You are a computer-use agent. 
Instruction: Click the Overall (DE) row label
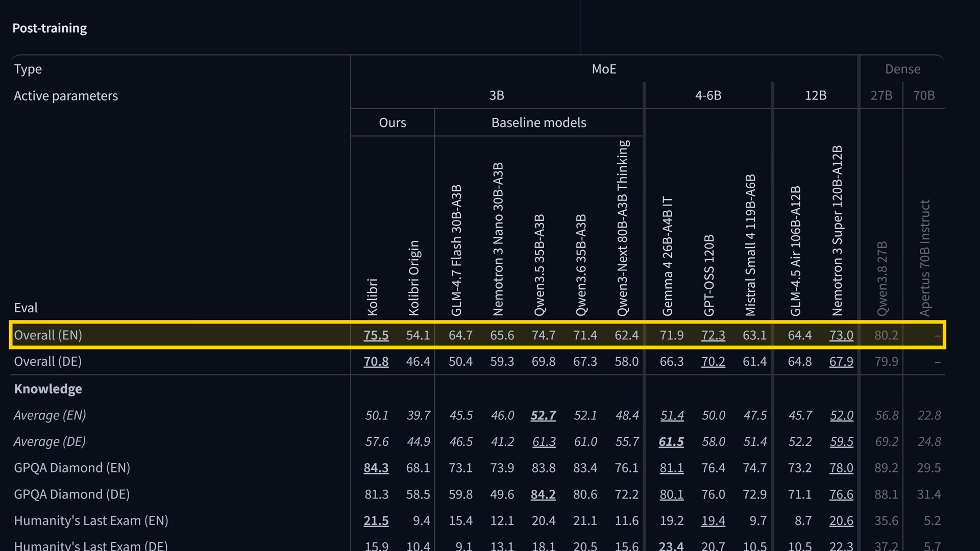(48, 362)
